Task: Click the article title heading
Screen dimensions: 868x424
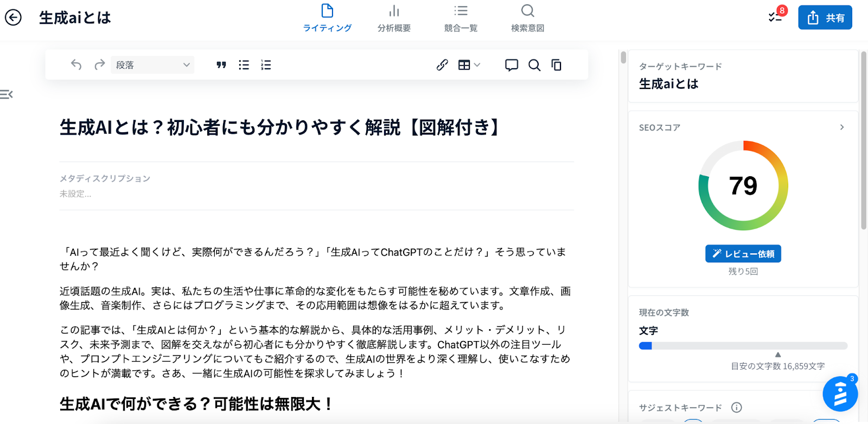Action: point(280,127)
